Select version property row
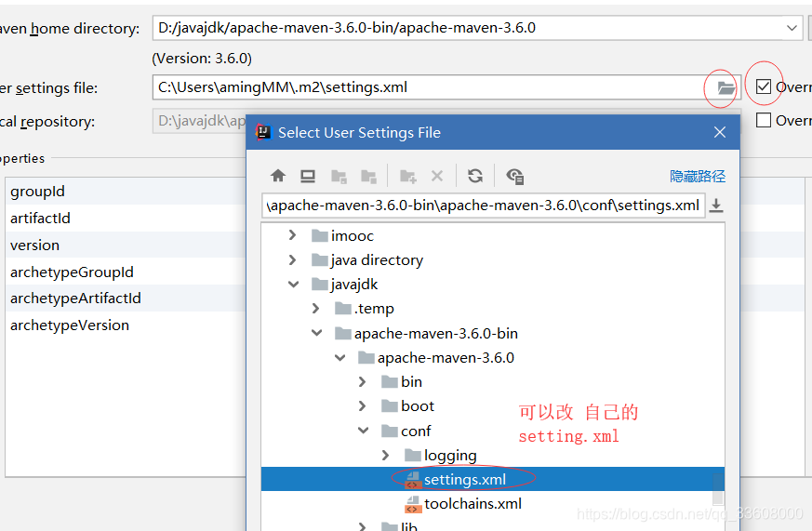 (126, 245)
